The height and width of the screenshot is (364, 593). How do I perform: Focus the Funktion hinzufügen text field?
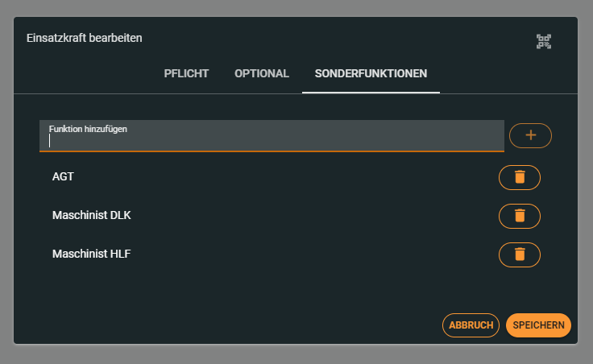pos(272,141)
